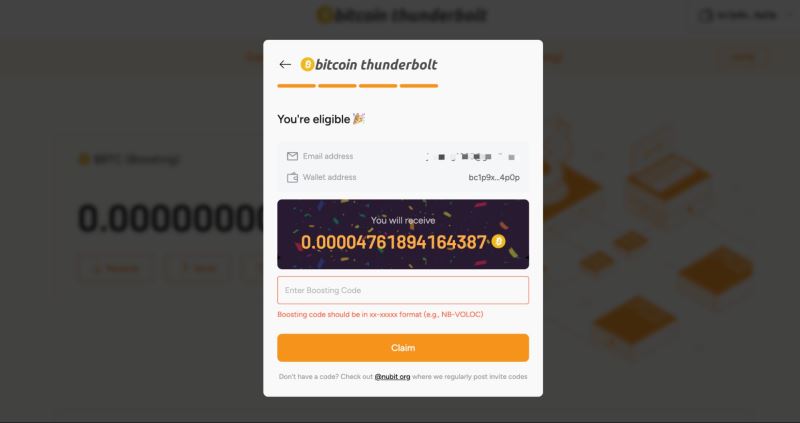Click the bitcoin coin logo in dialog header
The image size is (800, 423).
[307, 64]
